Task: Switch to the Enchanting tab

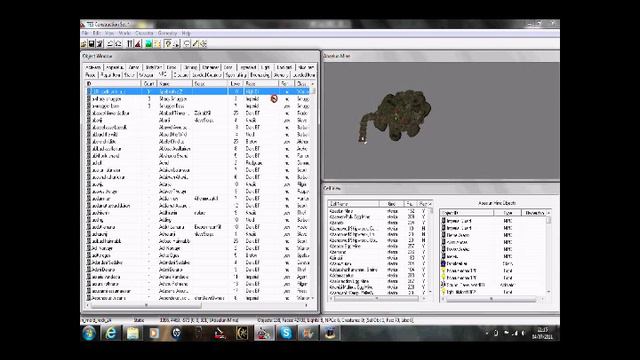Action: (260, 75)
